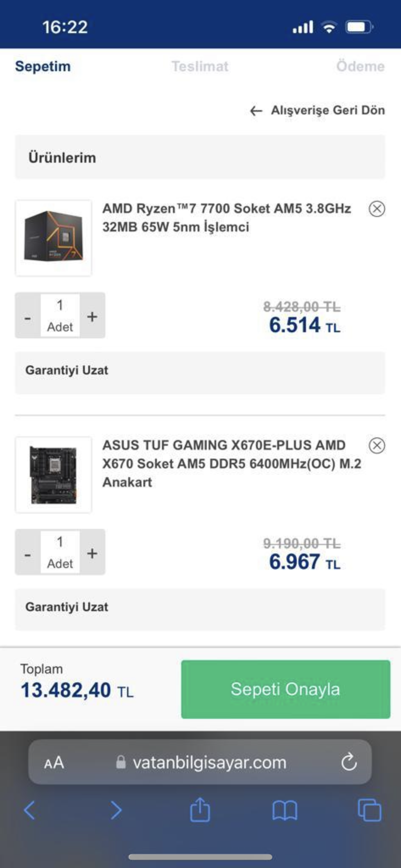Remove AMD Ryzen 7 7700 from cart
The image size is (401, 868).
(x=377, y=209)
